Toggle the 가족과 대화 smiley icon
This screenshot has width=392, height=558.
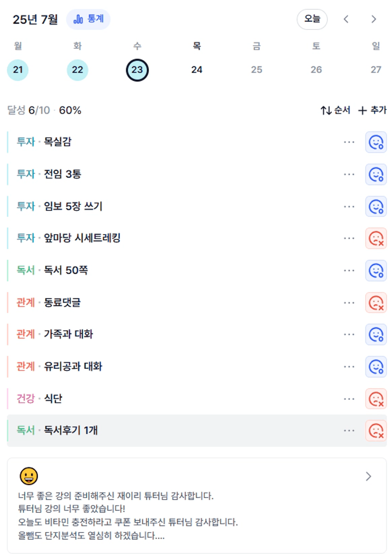point(376,335)
